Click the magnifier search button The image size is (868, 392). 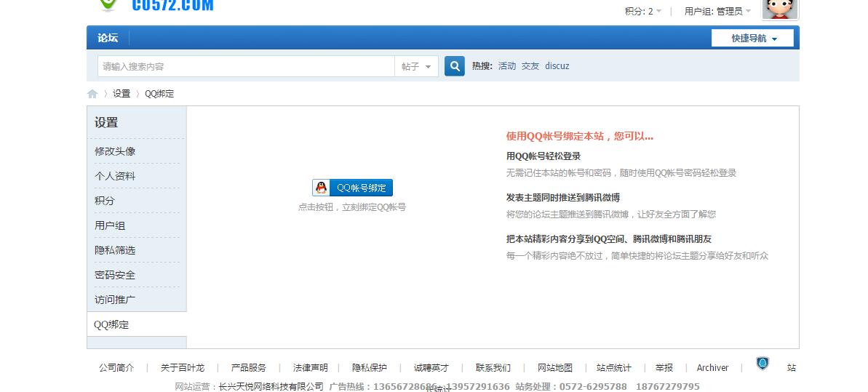click(x=455, y=66)
